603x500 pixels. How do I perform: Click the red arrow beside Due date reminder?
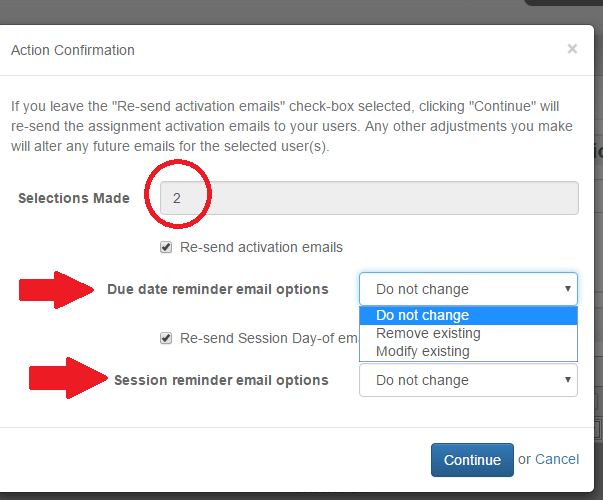coord(57,290)
